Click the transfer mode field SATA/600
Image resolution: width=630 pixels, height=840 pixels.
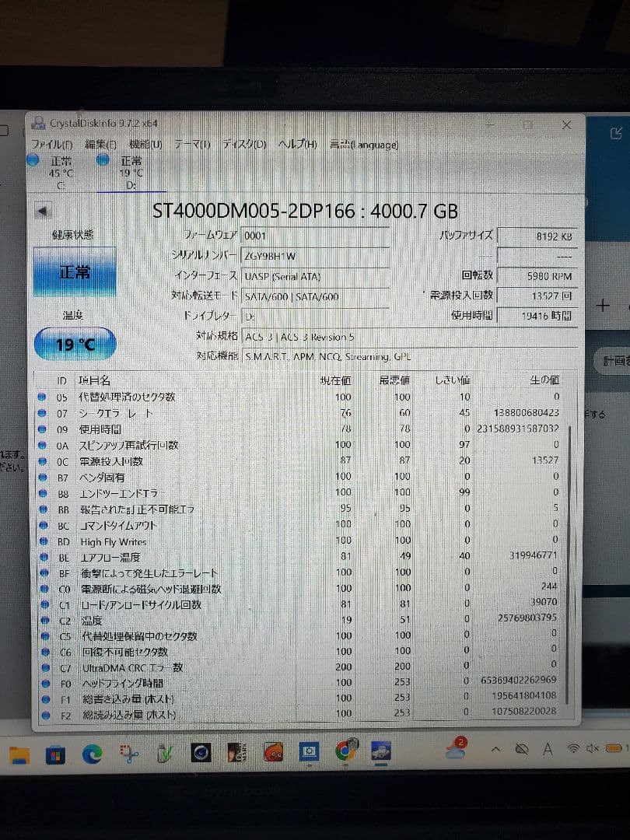pos(316,296)
